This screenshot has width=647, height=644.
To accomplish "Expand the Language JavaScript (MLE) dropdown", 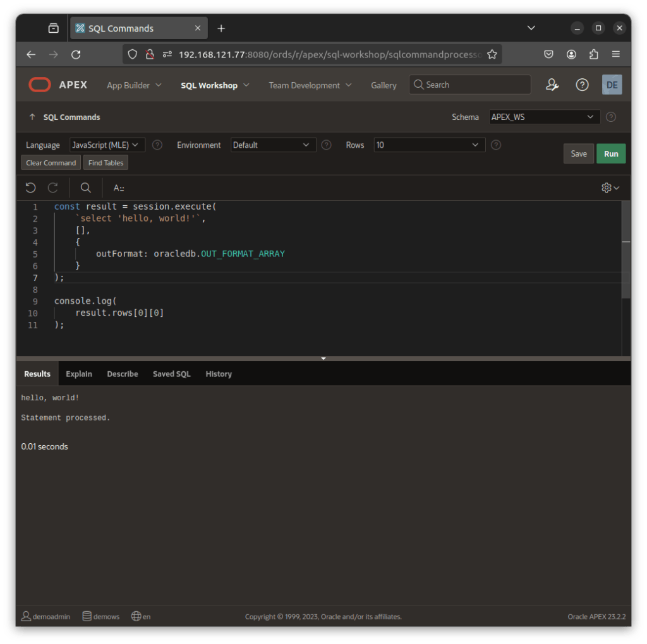I will 107,145.
